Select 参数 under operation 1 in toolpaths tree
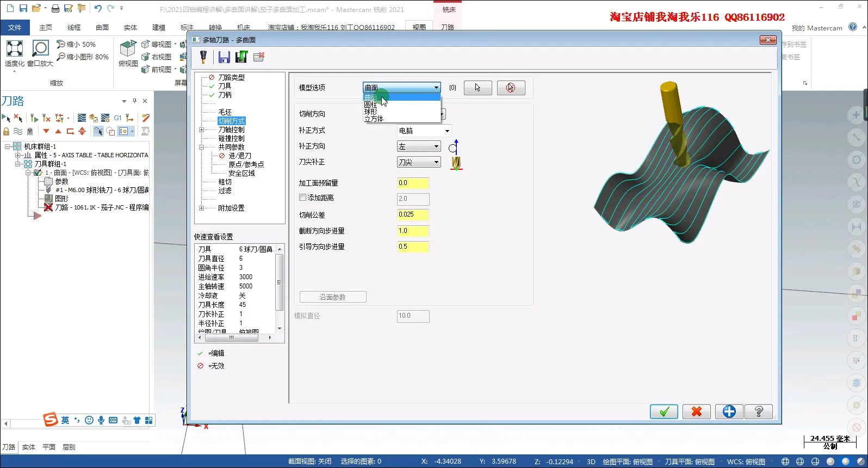This screenshot has height=468, width=868. (x=61, y=181)
